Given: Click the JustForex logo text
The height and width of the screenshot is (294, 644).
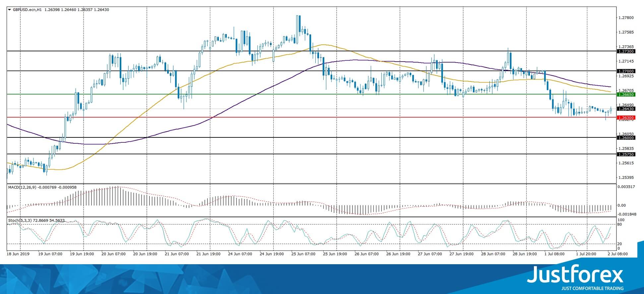Looking at the screenshot, I should tap(575, 274).
